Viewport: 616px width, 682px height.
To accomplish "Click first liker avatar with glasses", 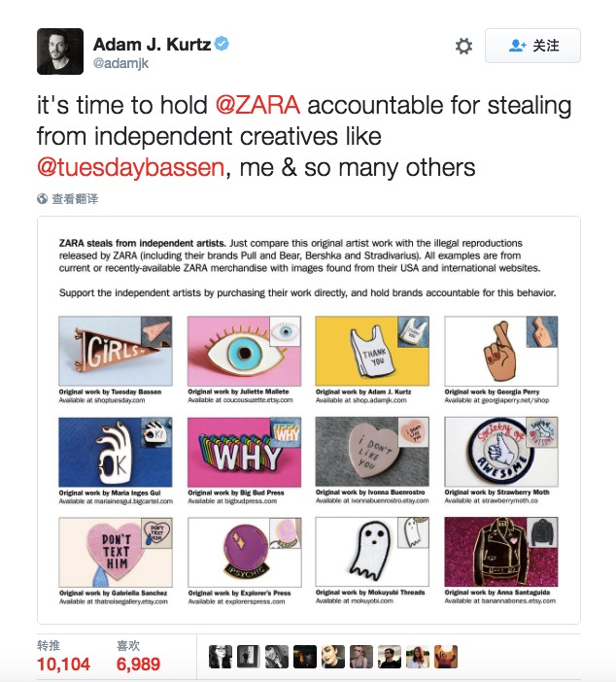I will point(221,657).
